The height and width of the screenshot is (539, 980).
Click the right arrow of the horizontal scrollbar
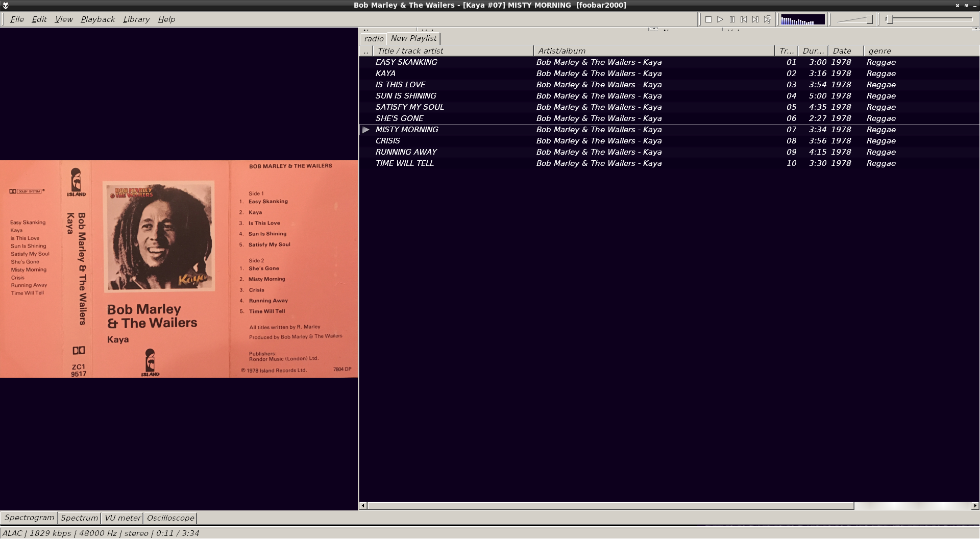[975, 506]
